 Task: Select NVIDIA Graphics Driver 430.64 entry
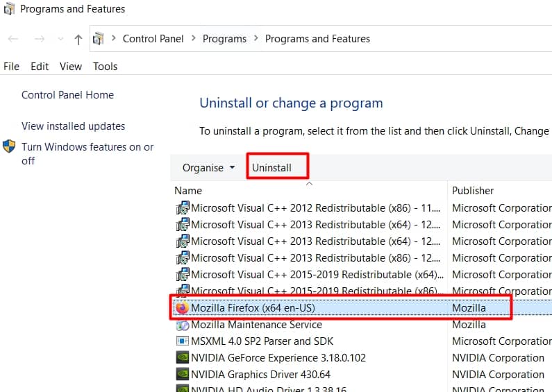tap(260, 375)
